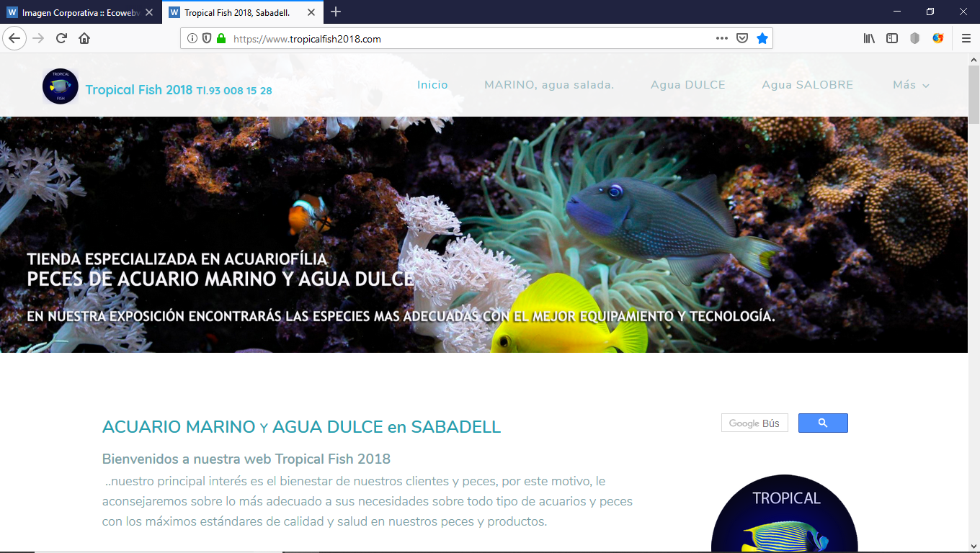This screenshot has width=980, height=553.
Task: Click paragraph line starting con los máximos estándares
Action: (325, 521)
